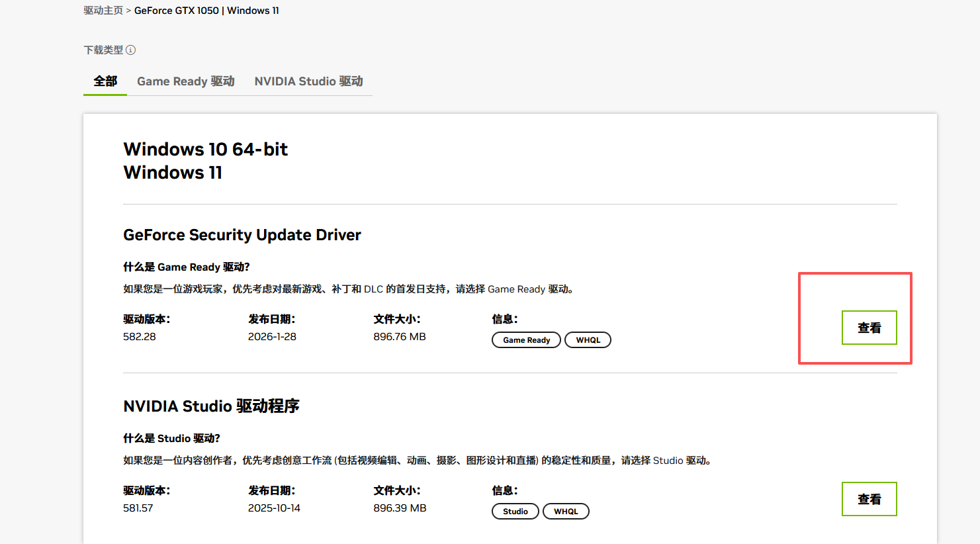Click the Studio info badge
This screenshot has width=980, height=544.
tap(515, 512)
